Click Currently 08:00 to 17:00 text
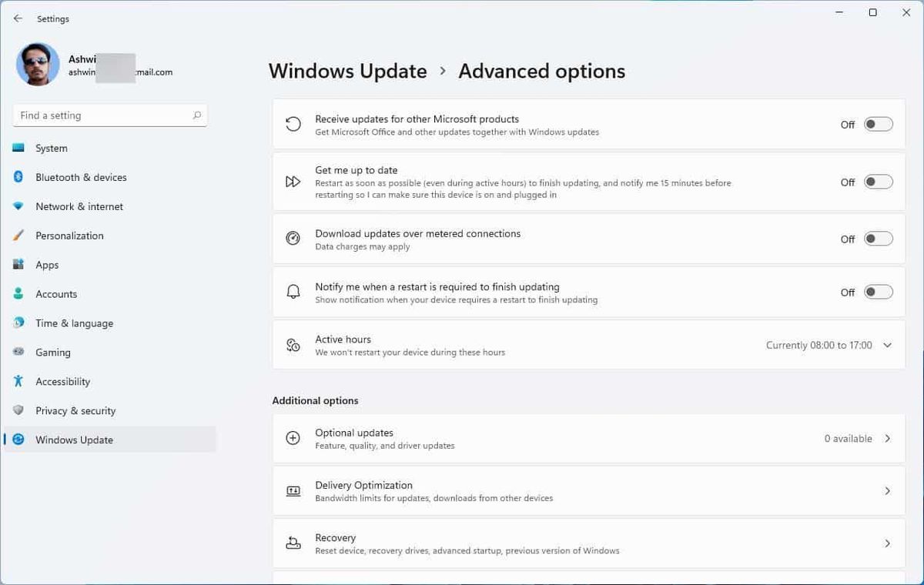Screen dimensions: 924x585 pos(819,346)
